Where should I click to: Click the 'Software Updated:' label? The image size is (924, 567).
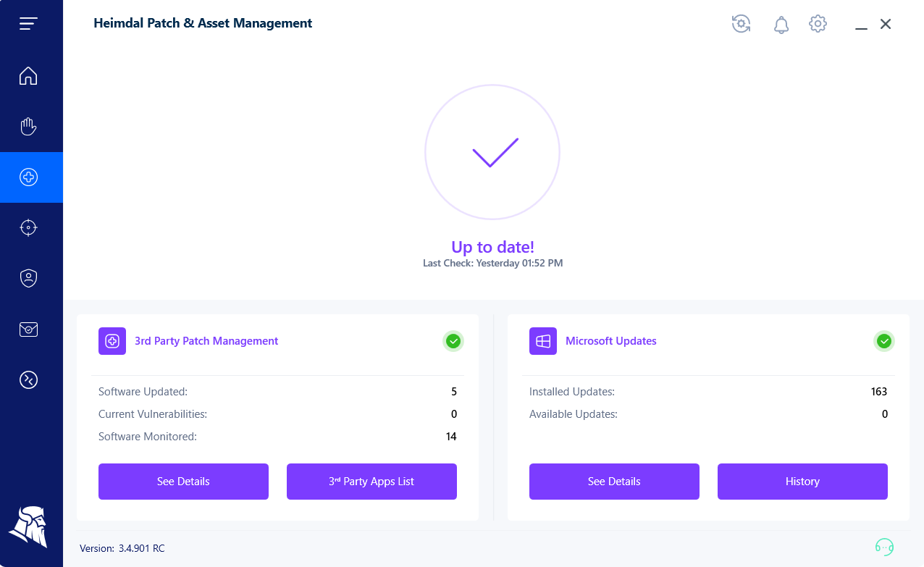(x=143, y=392)
